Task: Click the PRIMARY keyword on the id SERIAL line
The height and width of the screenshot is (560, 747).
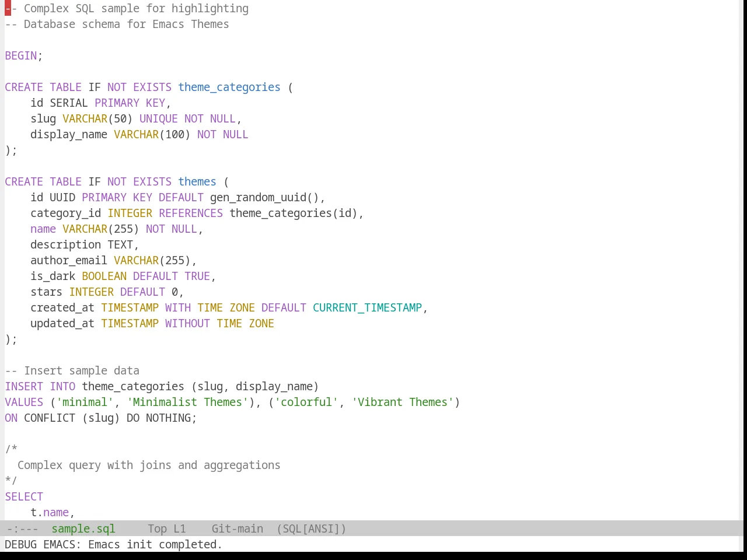Action: click(117, 103)
